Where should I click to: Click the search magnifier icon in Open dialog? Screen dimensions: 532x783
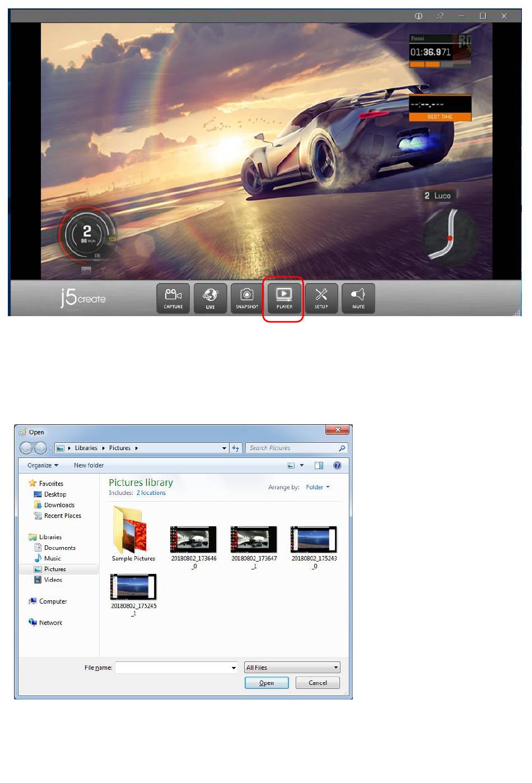click(x=342, y=448)
